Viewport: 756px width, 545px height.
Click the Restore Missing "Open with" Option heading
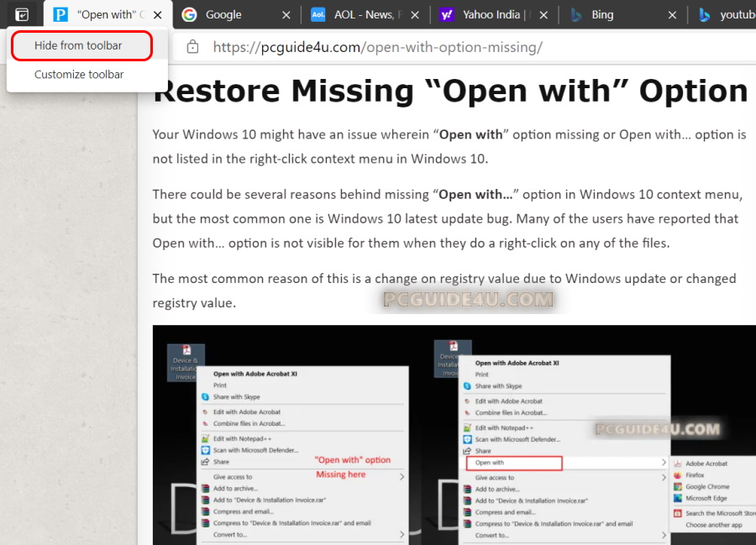click(450, 91)
